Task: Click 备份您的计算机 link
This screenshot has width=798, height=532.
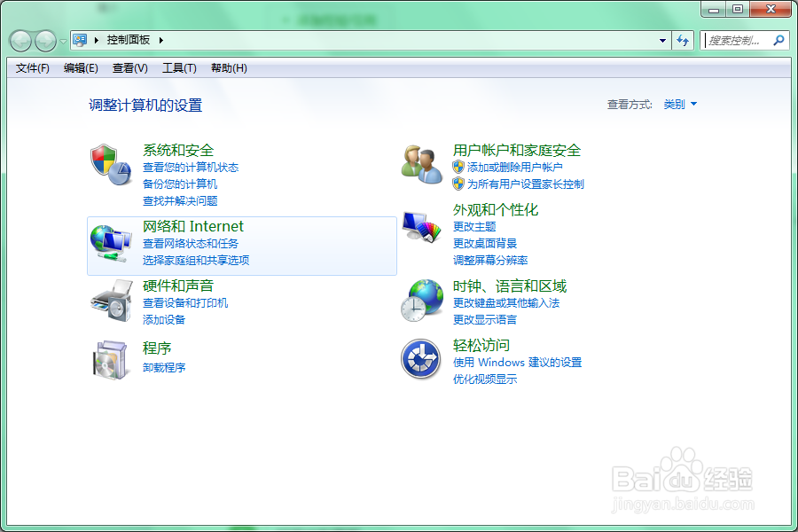Action: tap(180, 184)
